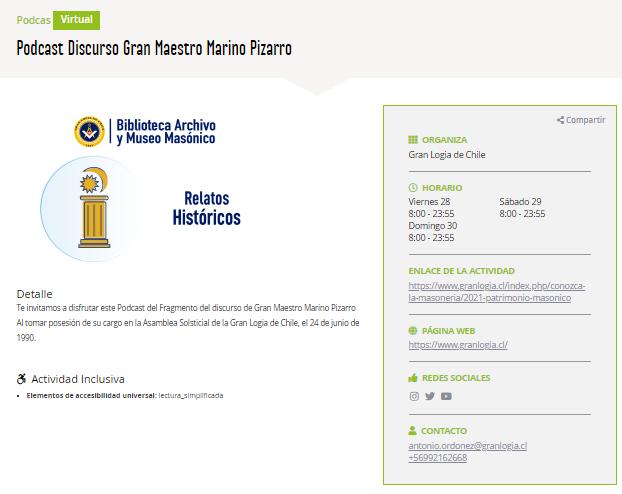This screenshot has height=494, width=622.
Task: Click the CONTACTO section heading
Action: (x=443, y=431)
